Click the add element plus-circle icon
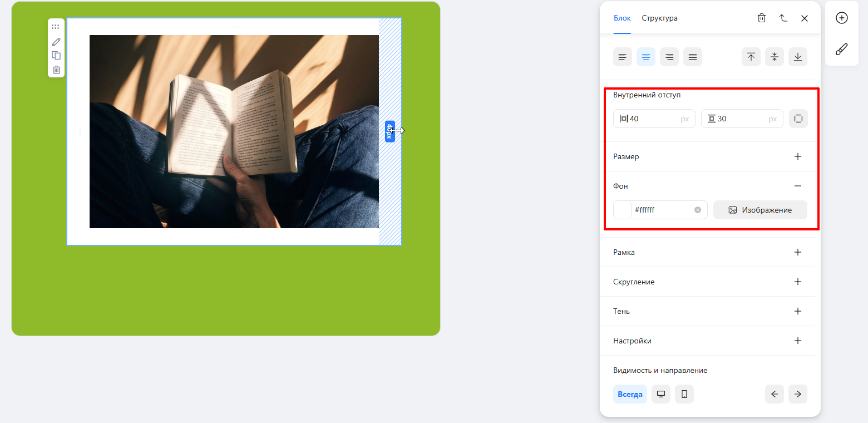The image size is (868, 423). click(842, 18)
